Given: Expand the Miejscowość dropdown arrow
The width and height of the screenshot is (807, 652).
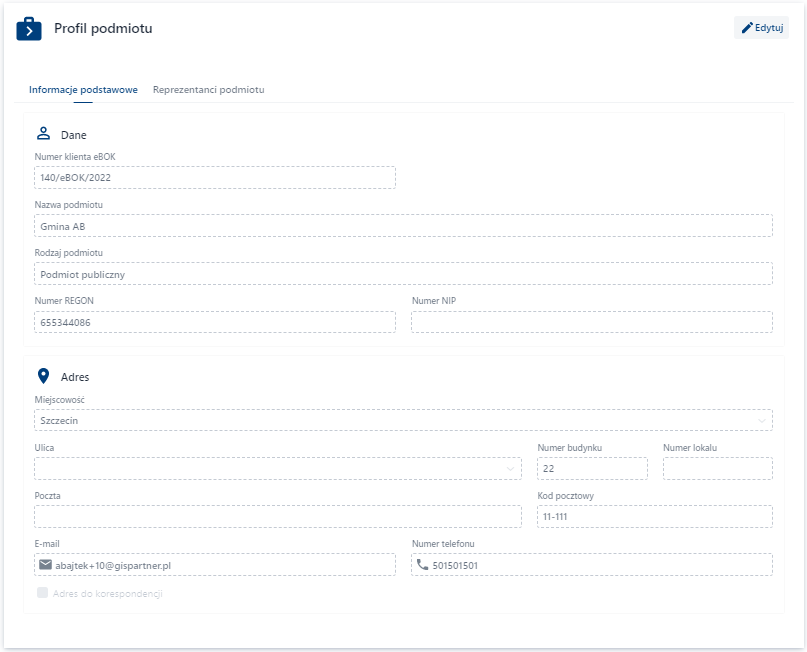Looking at the screenshot, I should pos(763,421).
